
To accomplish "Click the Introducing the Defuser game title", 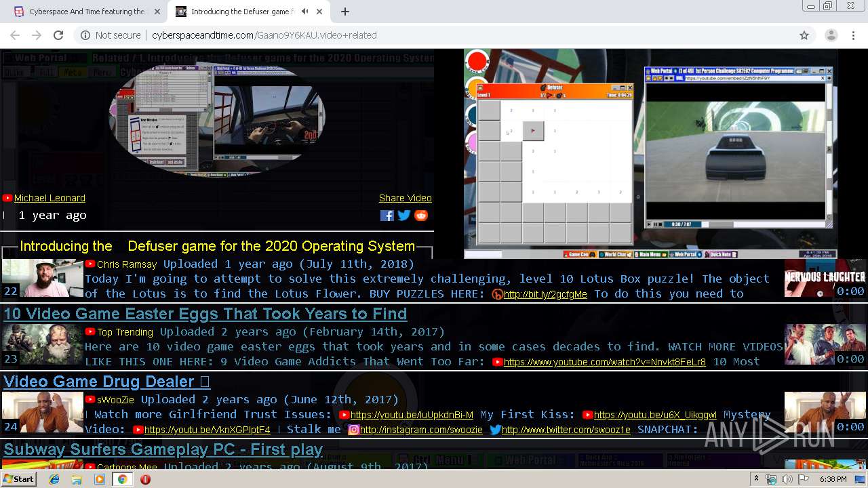I will [x=217, y=246].
